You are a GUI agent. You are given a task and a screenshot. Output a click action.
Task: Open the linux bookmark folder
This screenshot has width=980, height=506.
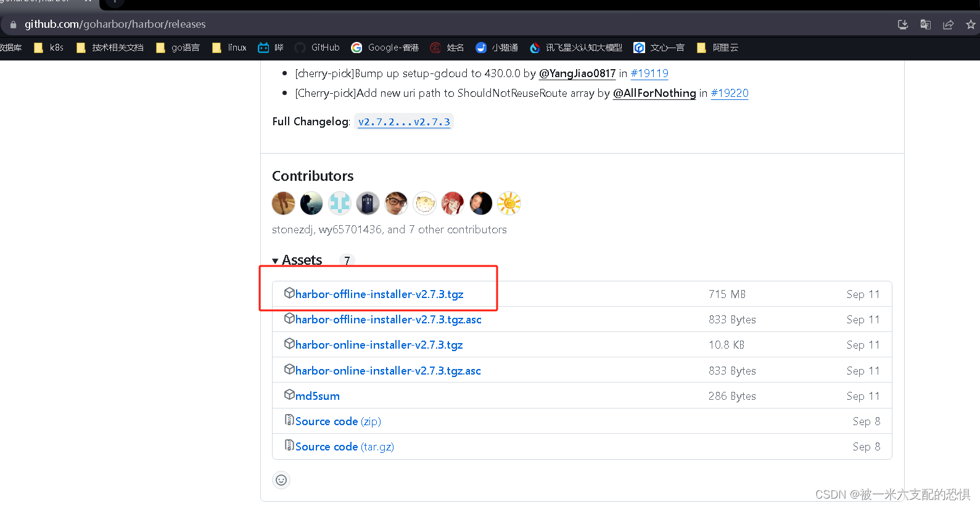(x=229, y=48)
